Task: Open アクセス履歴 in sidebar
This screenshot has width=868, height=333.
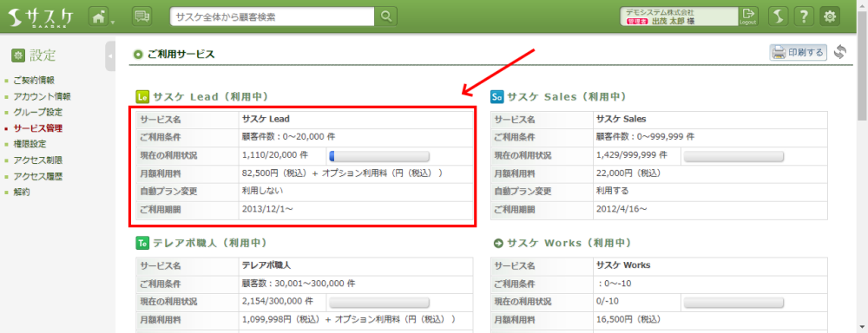Action: [37, 177]
